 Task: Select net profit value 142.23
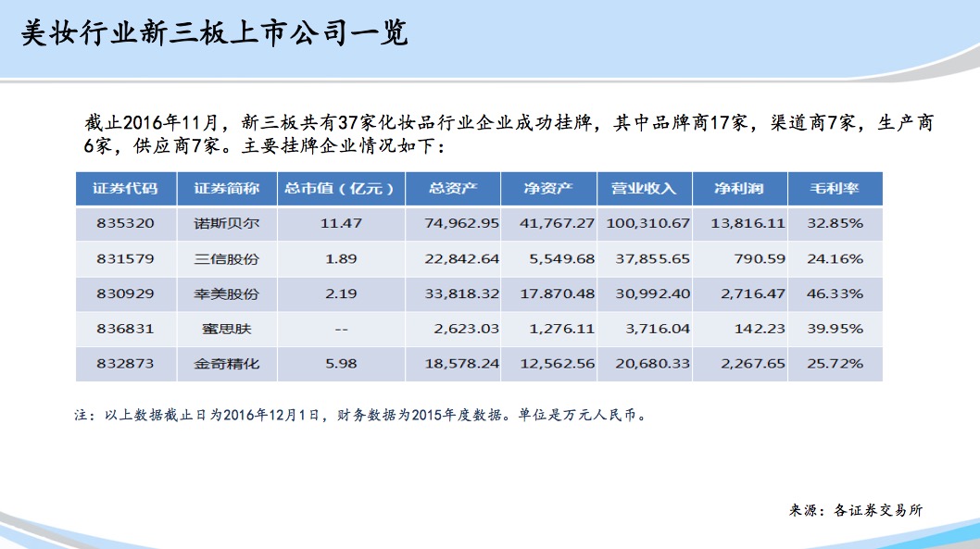[x=760, y=329]
